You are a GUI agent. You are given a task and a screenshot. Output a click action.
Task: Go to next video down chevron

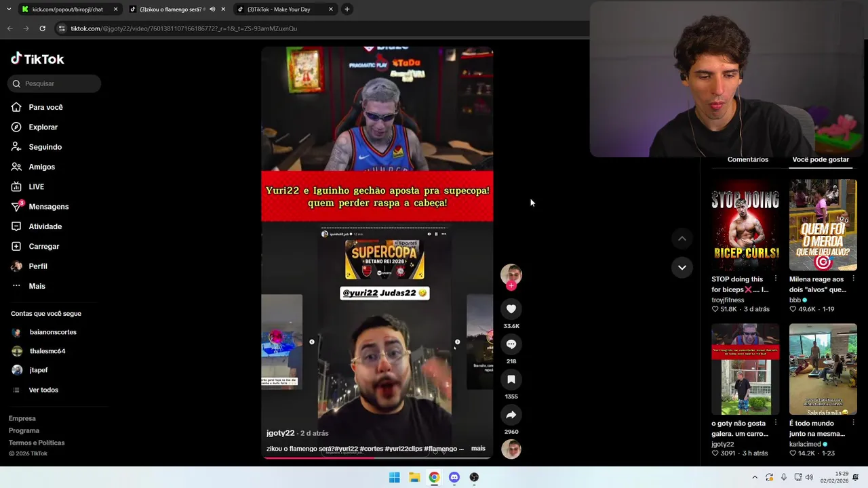click(682, 267)
